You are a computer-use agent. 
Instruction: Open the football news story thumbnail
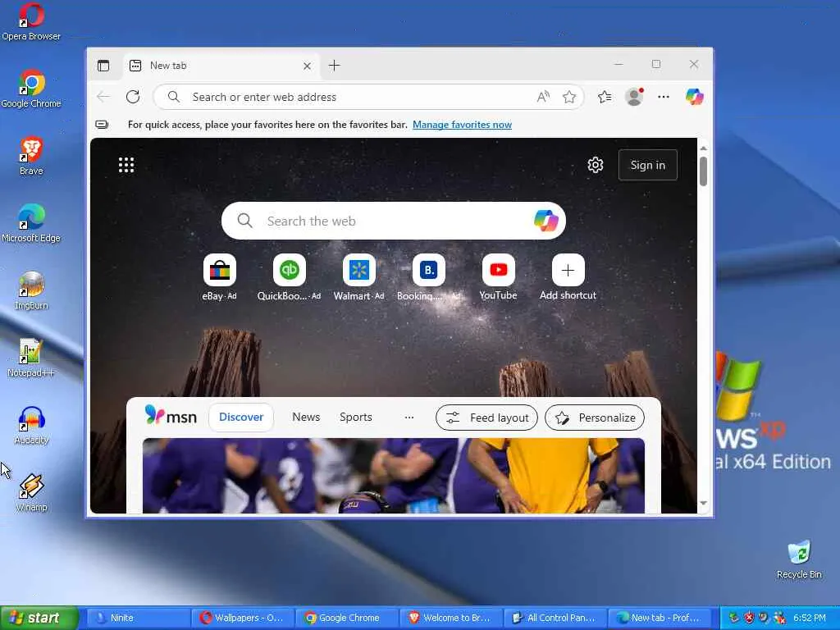(394, 476)
